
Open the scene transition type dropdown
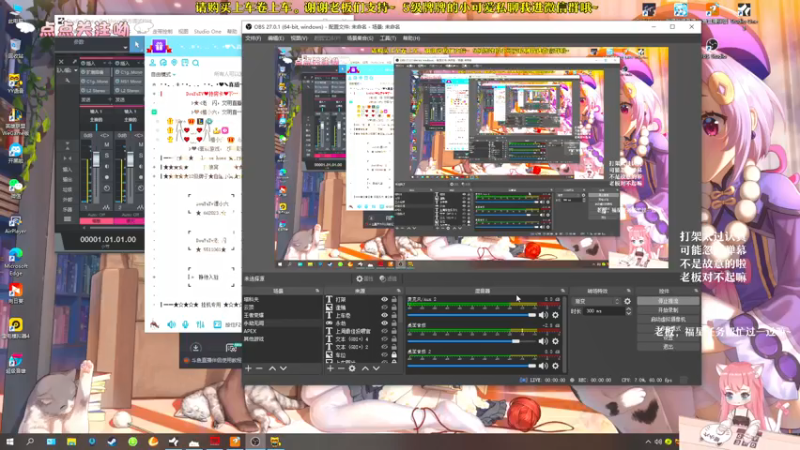coord(596,302)
